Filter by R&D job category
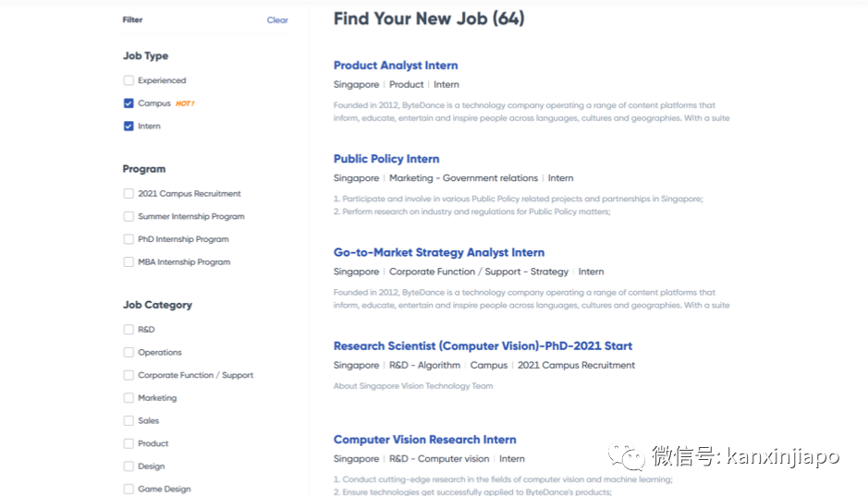This screenshot has height=496, width=868. pos(128,330)
